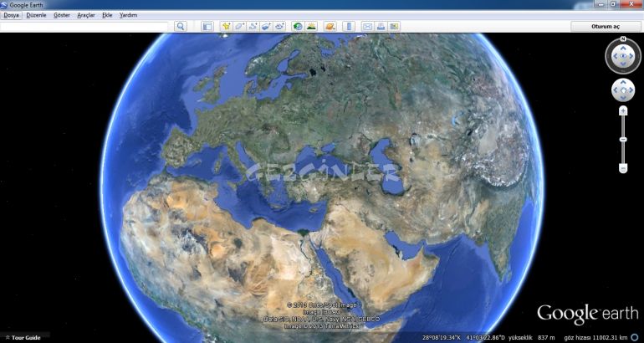Move left with the hand joystick arrow

click(616, 90)
